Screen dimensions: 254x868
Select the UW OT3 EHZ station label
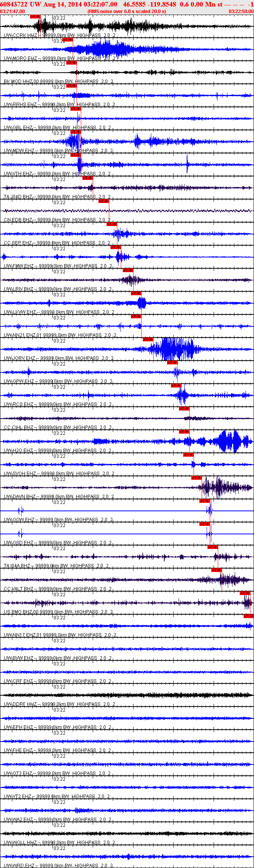click(57, 773)
